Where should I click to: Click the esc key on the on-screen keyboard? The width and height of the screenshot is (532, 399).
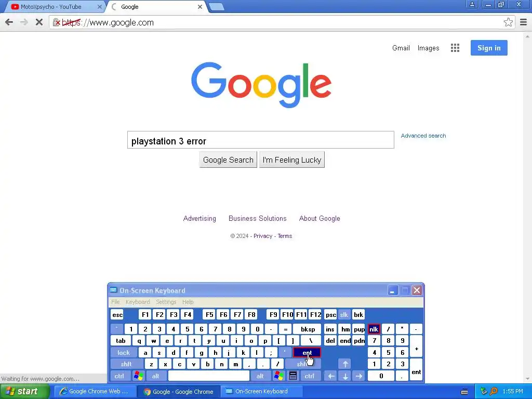(117, 315)
